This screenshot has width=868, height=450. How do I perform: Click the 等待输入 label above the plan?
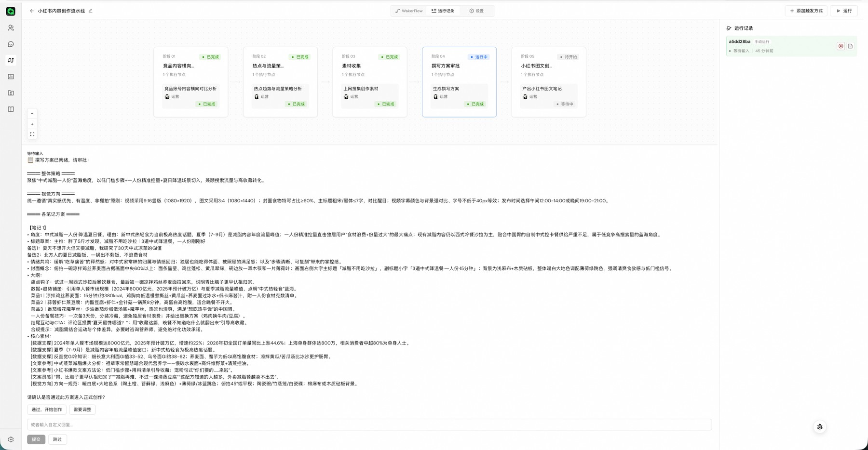35,154
